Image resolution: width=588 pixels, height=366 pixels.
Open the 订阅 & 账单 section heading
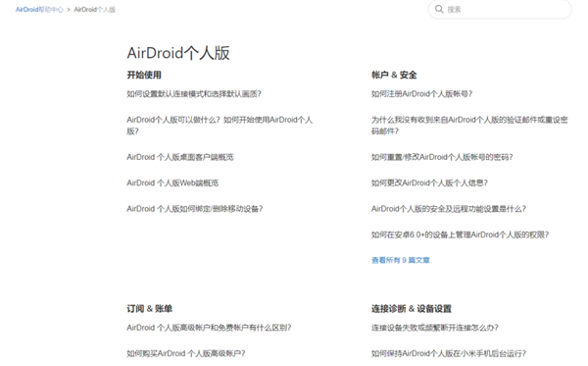point(149,308)
